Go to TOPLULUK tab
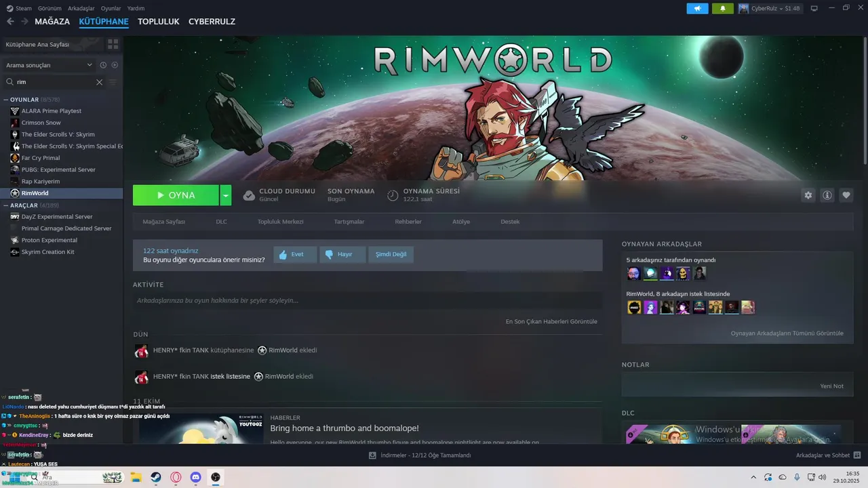 (159, 22)
